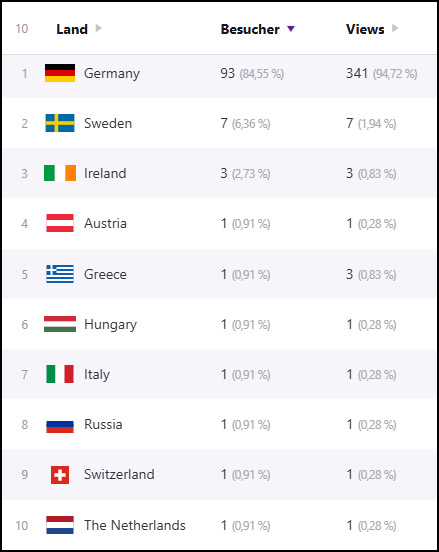Sort by Land using its arrow
Image resolution: width=439 pixels, height=552 pixels.
point(98,28)
